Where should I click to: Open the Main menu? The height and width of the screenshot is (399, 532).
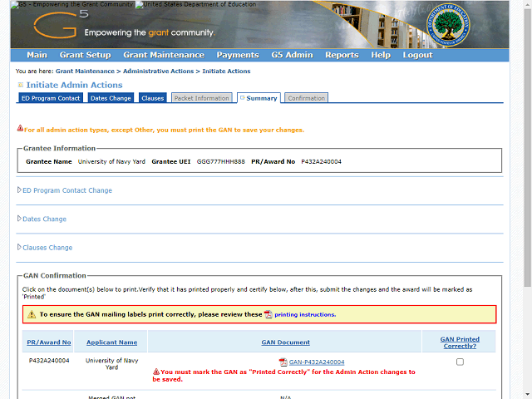click(x=37, y=55)
